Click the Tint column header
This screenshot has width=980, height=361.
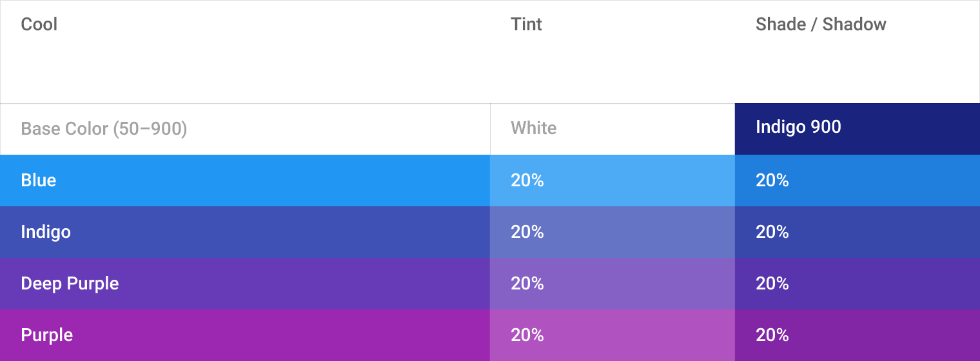(526, 24)
